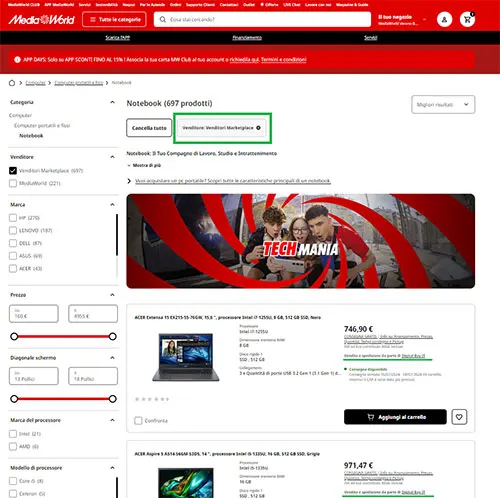Open Computer breadcrumb link
This screenshot has height=498, width=500.
tap(35, 83)
